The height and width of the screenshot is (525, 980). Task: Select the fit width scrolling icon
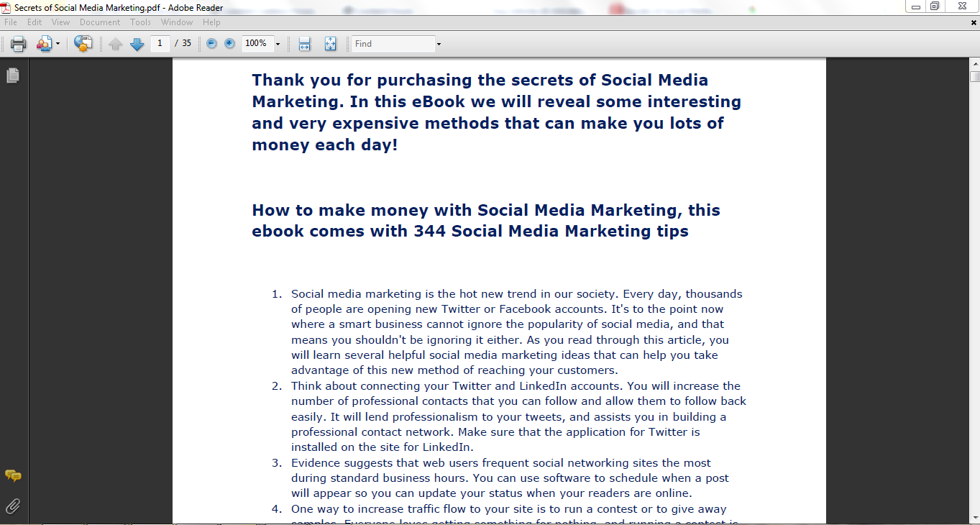pos(304,44)
